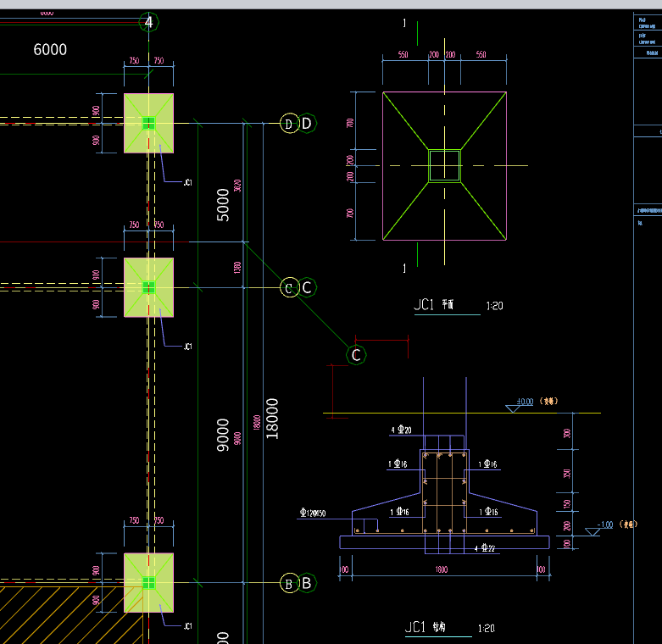Click the 4Φ22 rebar annotation
The image size is (662, 644).
coord(484,548)
